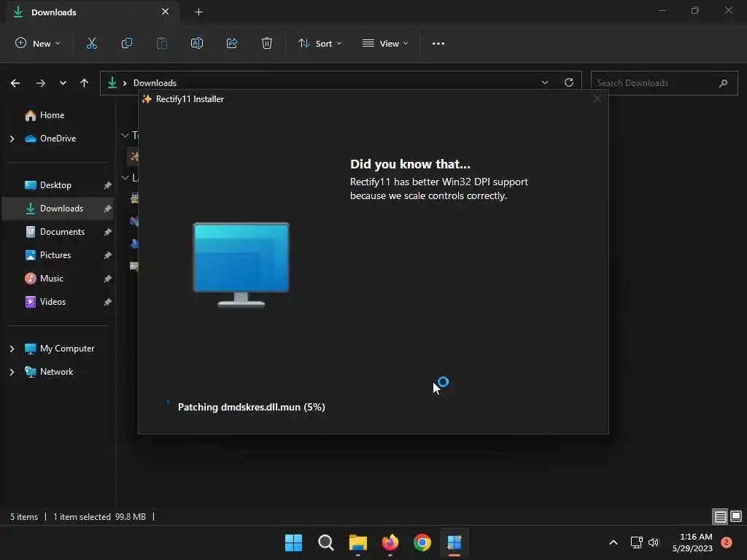Screen dimensions: 747x560
Task: Click the Share icon in toolbar
Action: [x=232, y=43]
